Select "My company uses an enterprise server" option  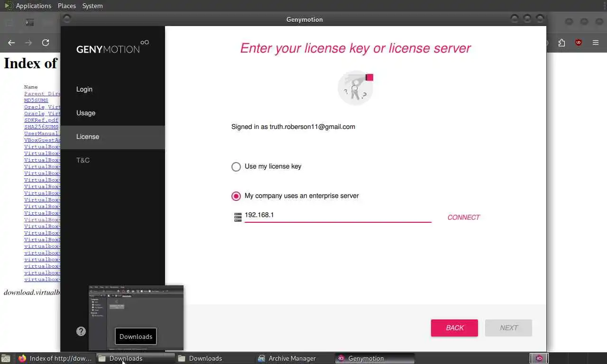295,196
